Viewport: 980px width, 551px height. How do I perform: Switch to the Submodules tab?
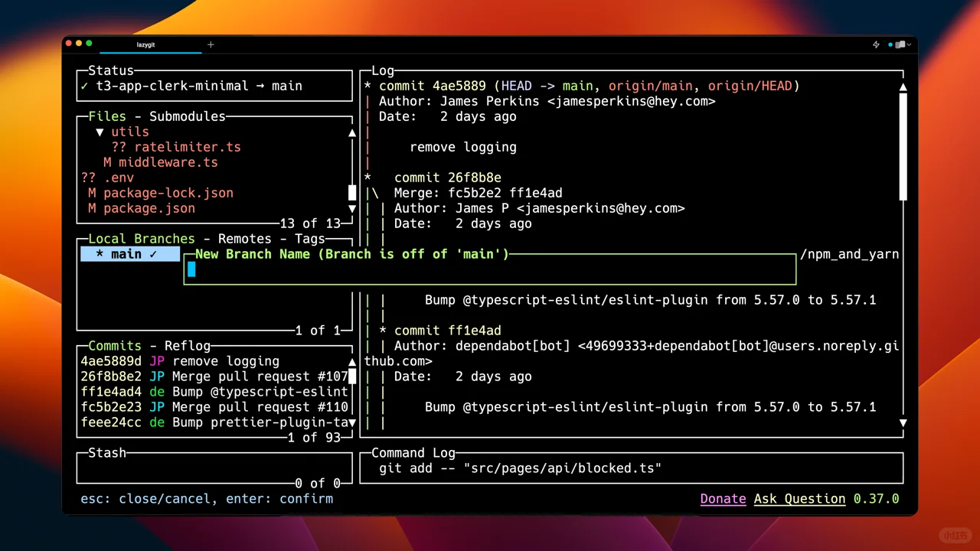(x=188, y=116)
